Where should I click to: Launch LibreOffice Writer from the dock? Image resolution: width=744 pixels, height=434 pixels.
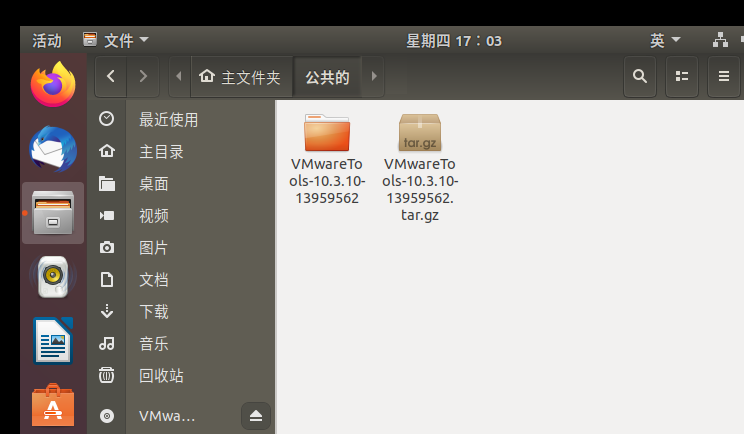coord(53,341)
